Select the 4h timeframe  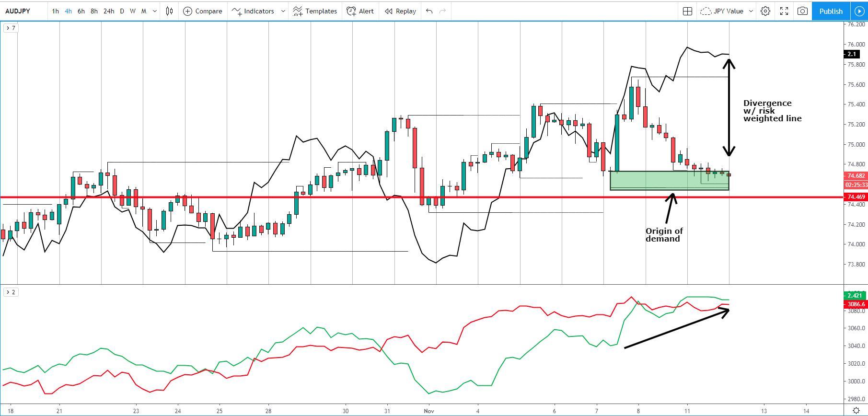(68, 11)
